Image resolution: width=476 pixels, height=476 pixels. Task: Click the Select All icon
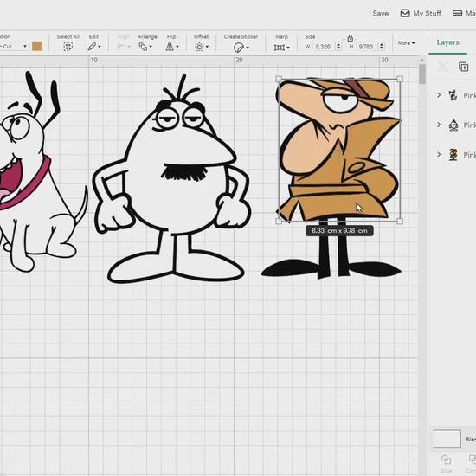[68, 47]
